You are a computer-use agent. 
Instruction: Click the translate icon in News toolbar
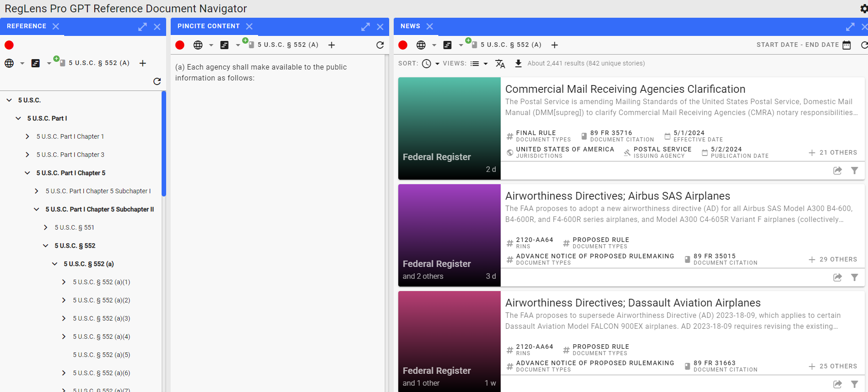tap(500, 64)
